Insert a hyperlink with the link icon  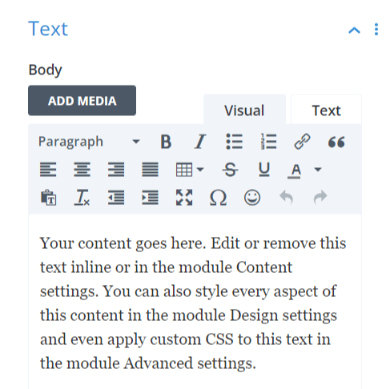tap(302, 142)
